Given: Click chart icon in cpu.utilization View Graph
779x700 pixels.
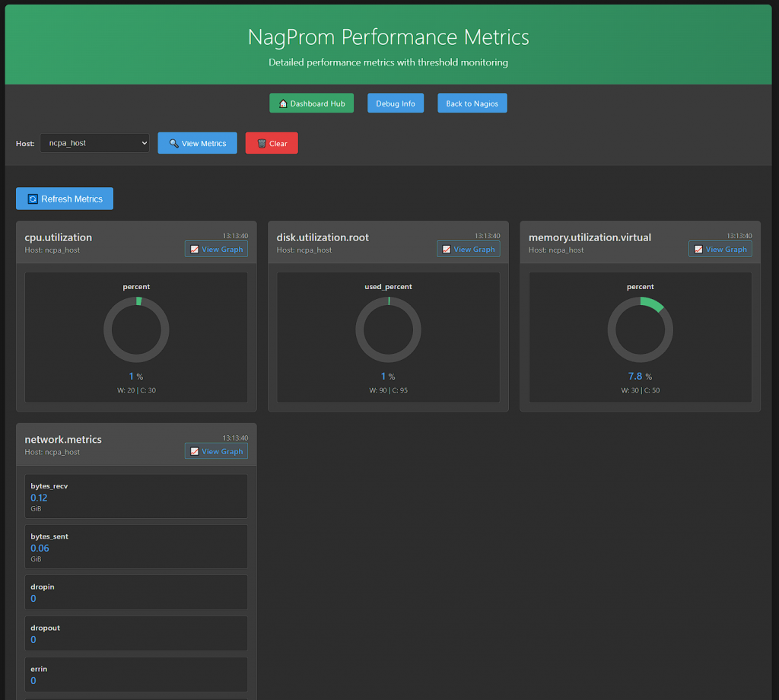Looking at the screenshot, I should coord(195,250).
